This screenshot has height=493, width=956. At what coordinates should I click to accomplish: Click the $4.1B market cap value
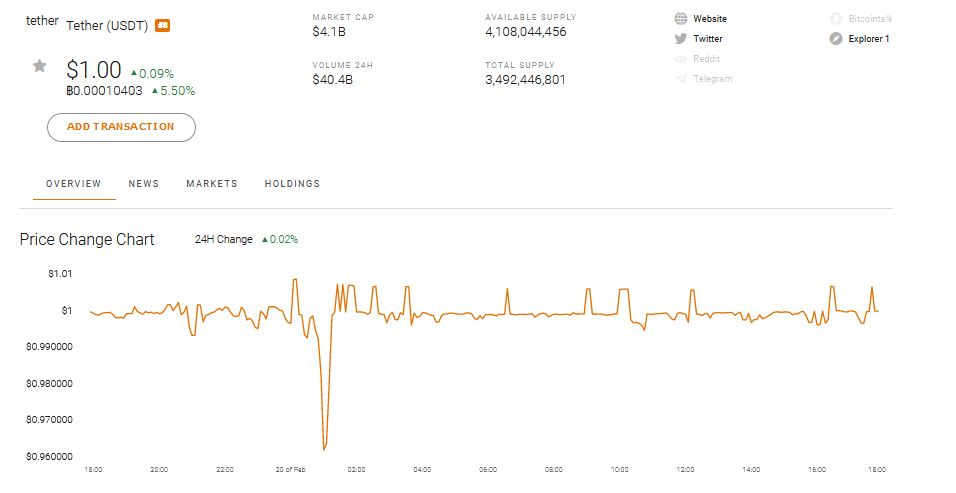pyautogui.click(x=329, y=32)
